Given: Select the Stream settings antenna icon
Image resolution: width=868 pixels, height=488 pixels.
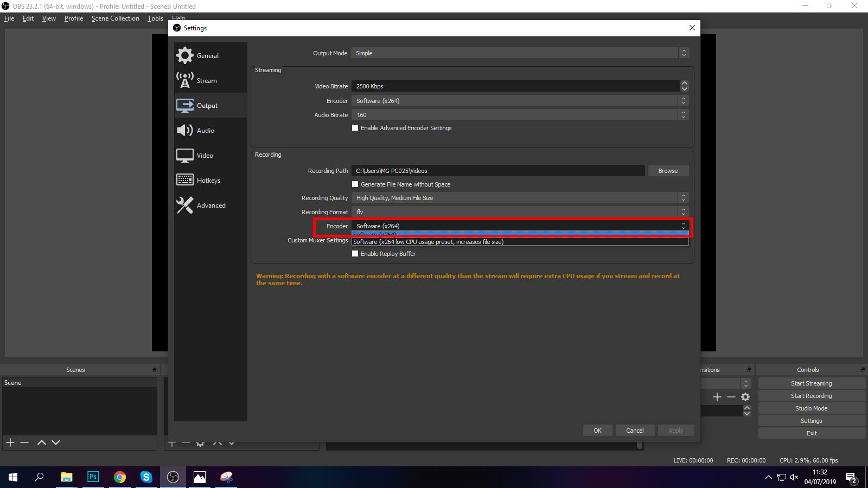Looking at the screenshot, I should point(185,80).
